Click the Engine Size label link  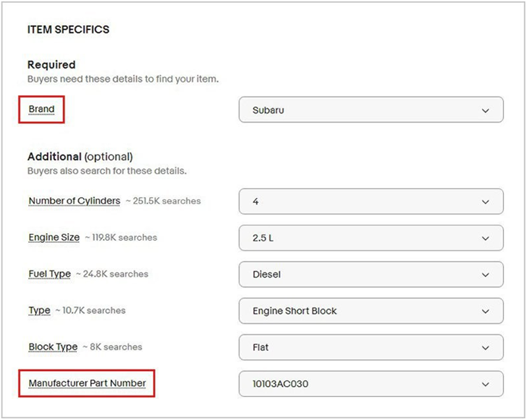(54, 237)
